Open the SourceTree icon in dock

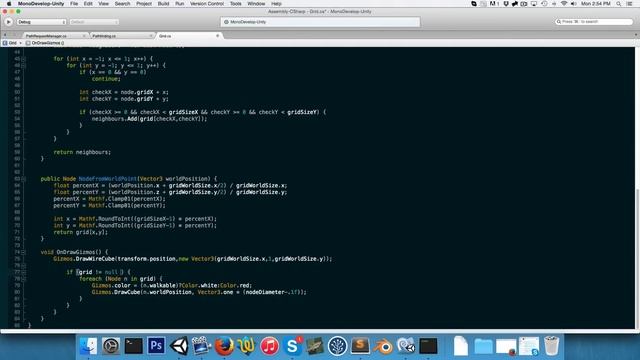(338, 346)
